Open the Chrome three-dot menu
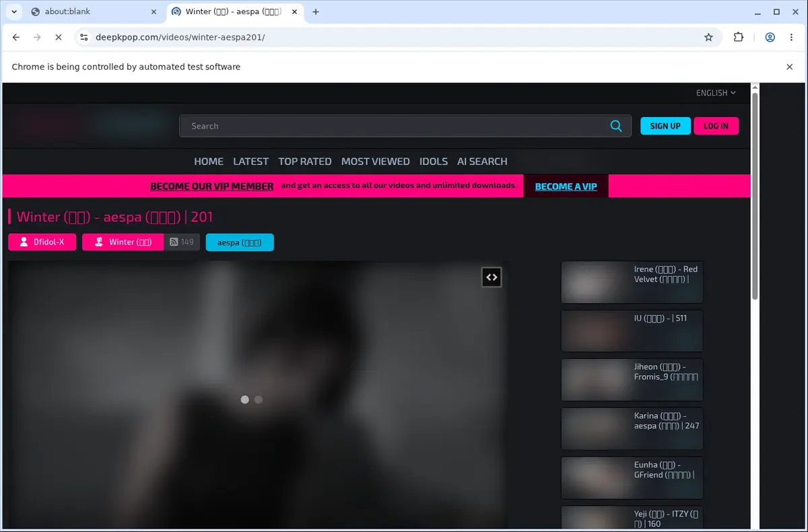This screenshot has width=808, height=532. pos(791,38)
